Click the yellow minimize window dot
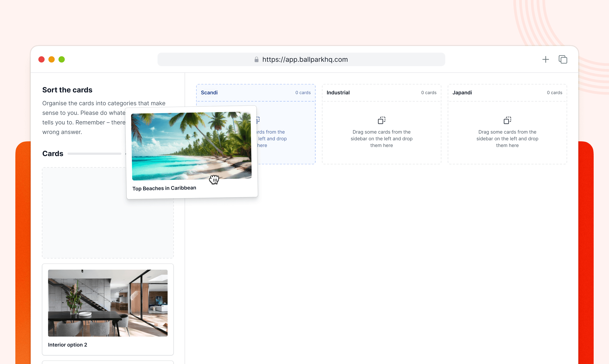Image resolution: width=609 pixels, height=364 pixels. [x=52, y=59]
